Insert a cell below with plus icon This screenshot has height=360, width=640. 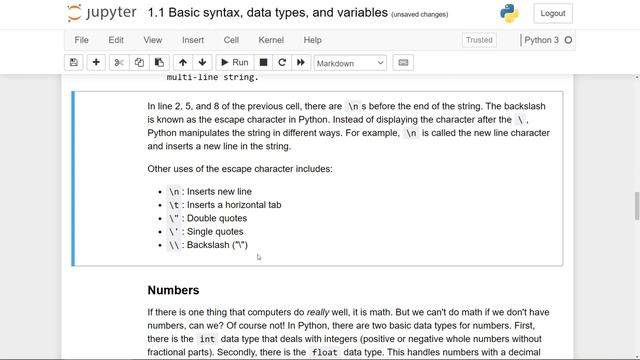point(96,62)
